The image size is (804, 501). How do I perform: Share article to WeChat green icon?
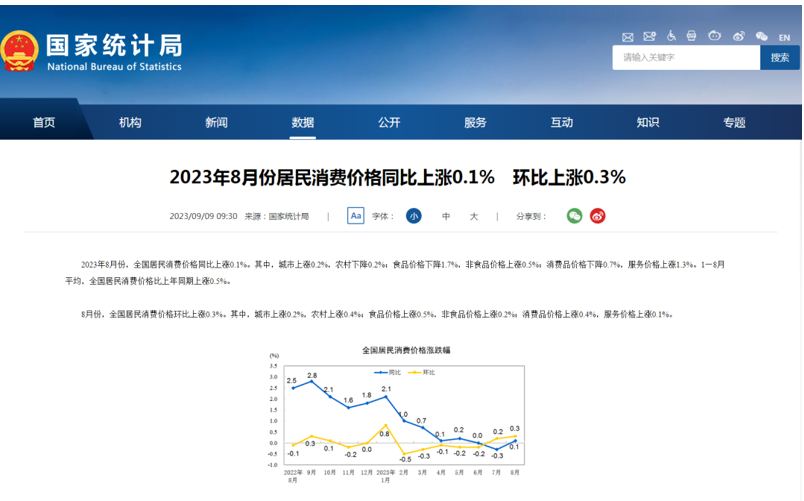pyautogui.click(x=574, y=216)
